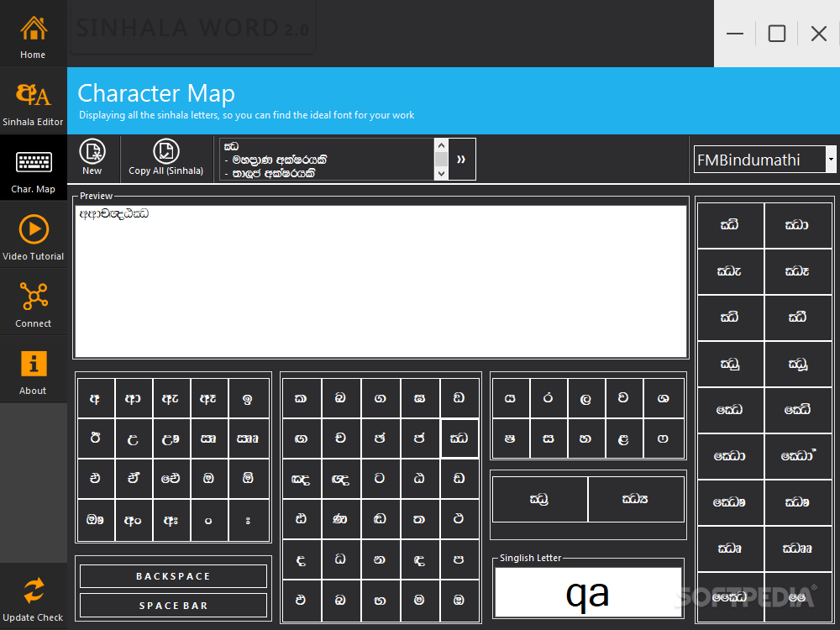
Task: Insert the ඣෘ vowel-sign variant
Action: (x=730, y=548)
